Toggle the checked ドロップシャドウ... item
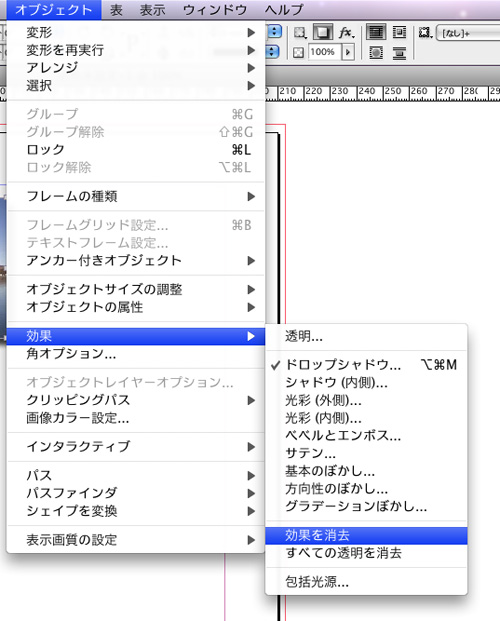 [366, 365]
